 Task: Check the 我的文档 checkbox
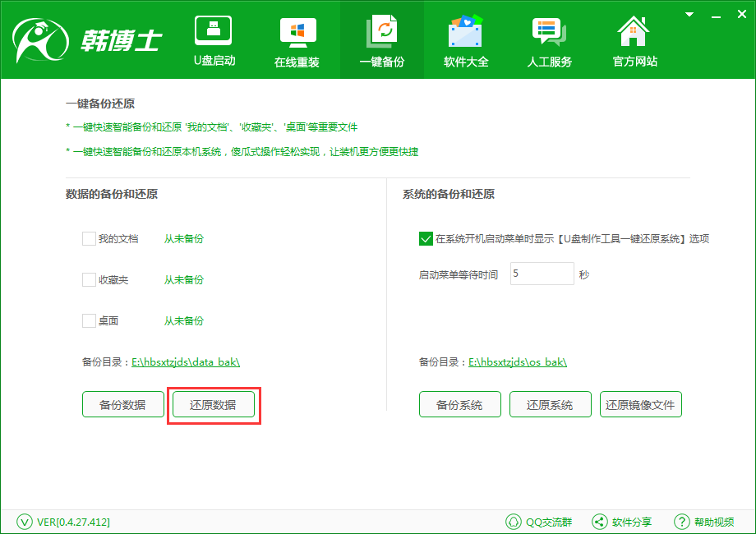(90, 239)
